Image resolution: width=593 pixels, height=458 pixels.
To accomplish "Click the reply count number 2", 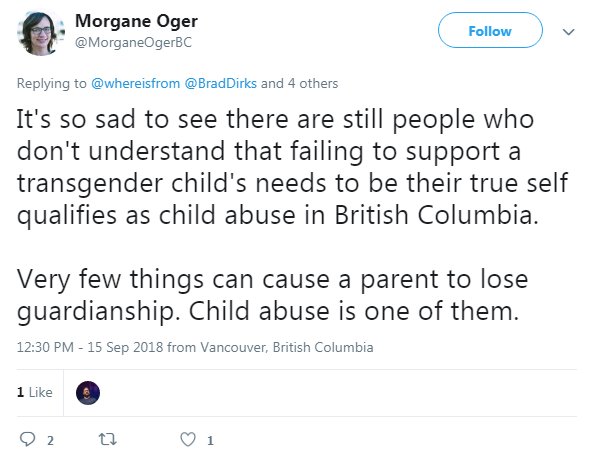I will coord(50,440).
